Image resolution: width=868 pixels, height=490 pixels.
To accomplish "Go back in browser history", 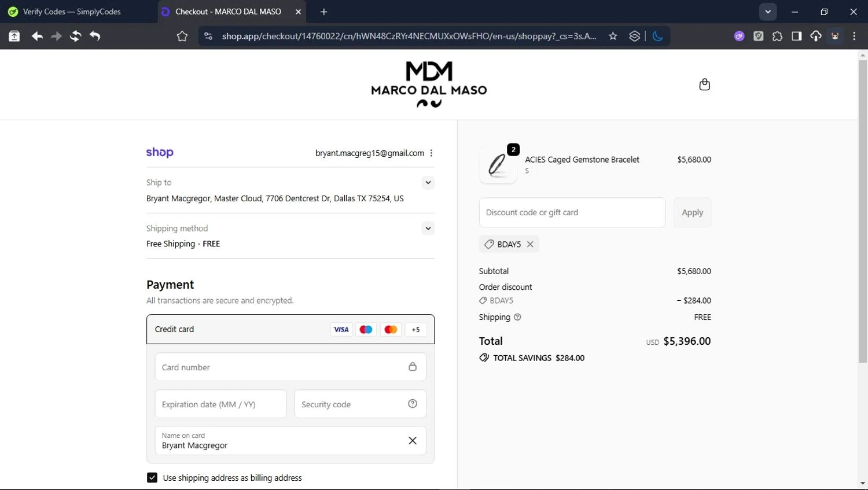I will click(37, 36).
